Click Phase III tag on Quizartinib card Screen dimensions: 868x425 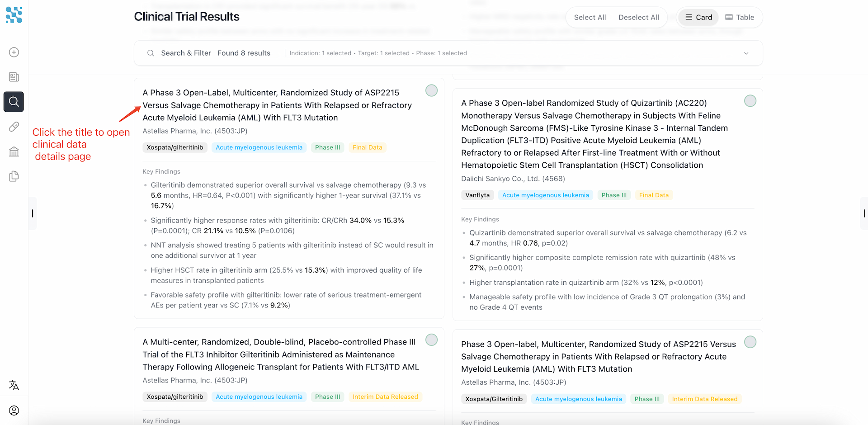click(x=614, y=195)
